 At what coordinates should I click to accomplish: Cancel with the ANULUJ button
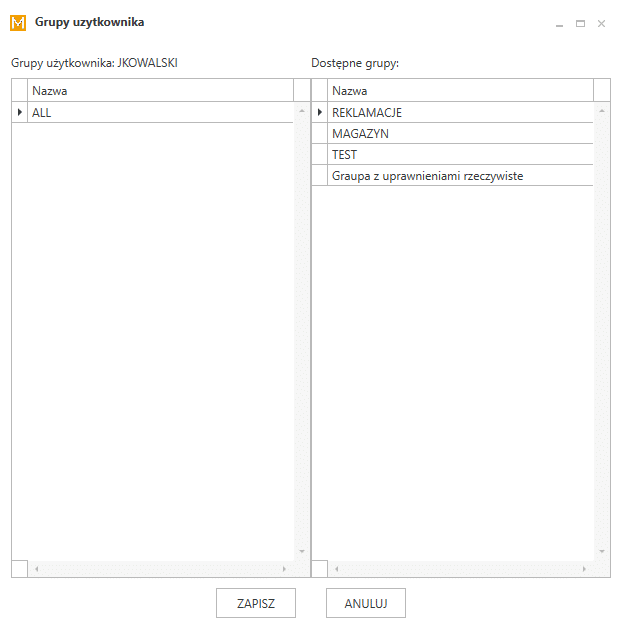point(366,603)
